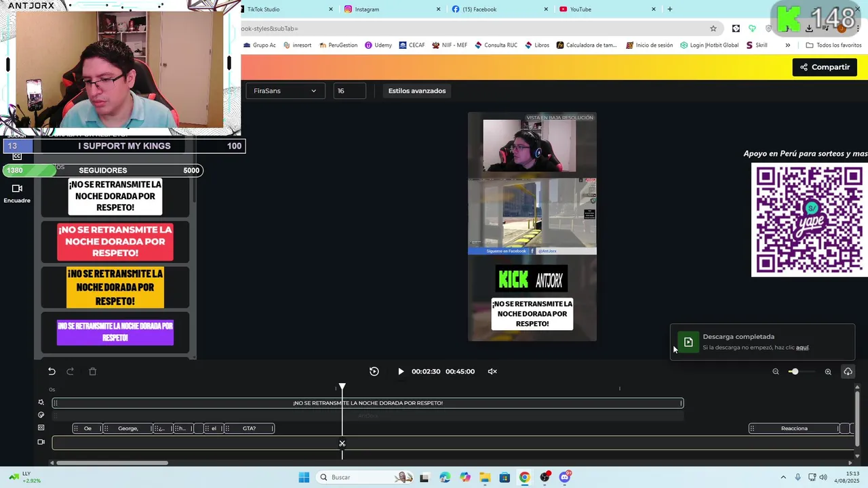Click the redo arrow in the timeline toolbar

pos(71,371)
